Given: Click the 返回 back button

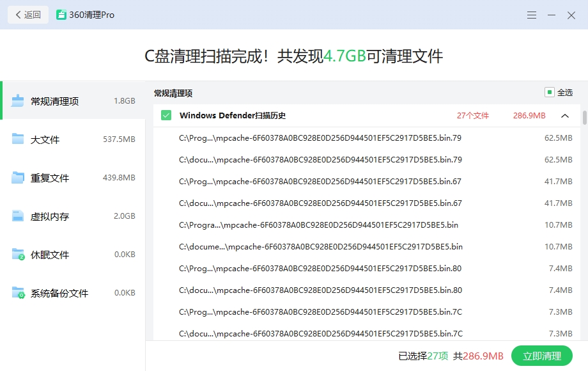Looking at the screenshot, I should [28, 15].
